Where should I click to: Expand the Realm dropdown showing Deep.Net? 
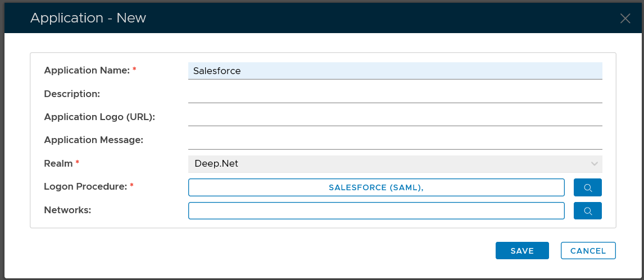tap(394, 164)
